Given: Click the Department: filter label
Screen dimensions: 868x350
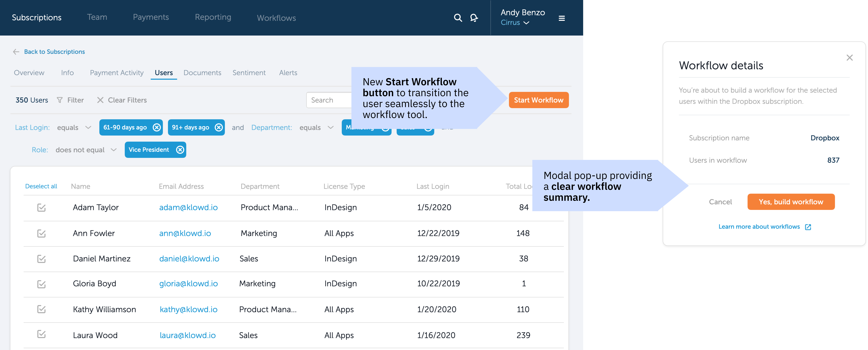Looking at the screenshot, I should click(272, 128).
